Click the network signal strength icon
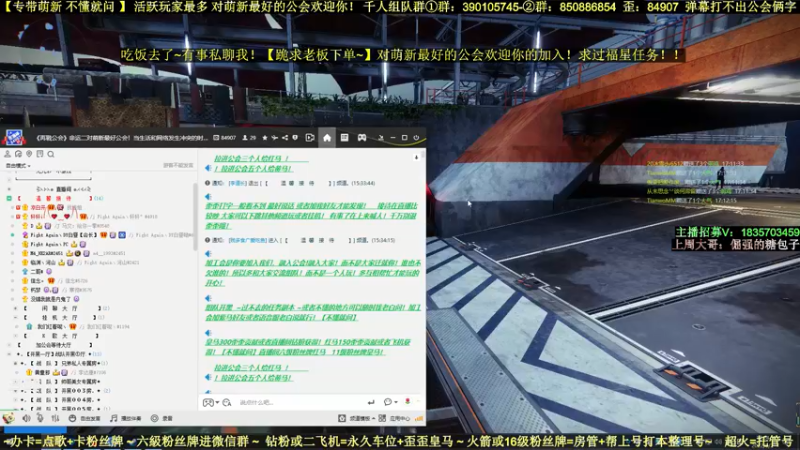 419,418
